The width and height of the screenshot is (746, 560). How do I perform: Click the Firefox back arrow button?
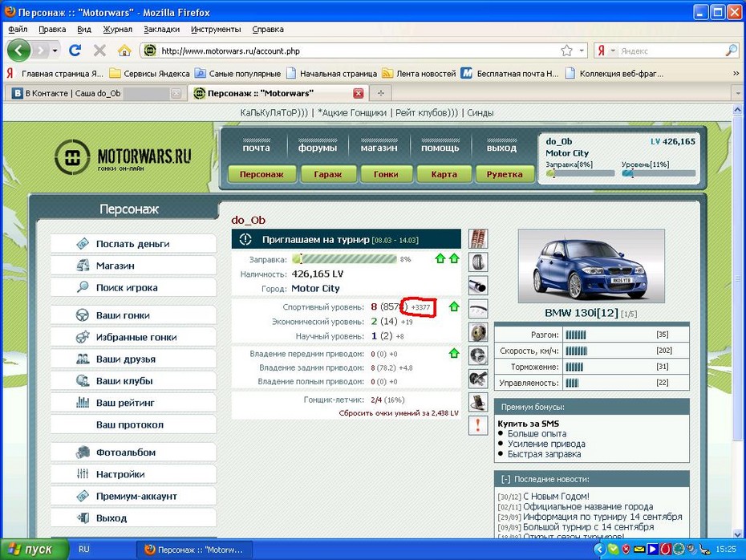[x=18, y=51]
